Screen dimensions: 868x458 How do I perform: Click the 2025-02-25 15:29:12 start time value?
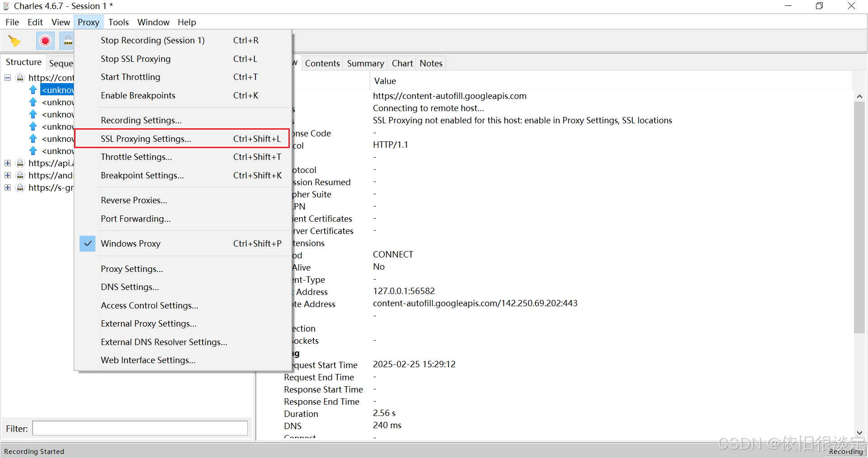point(414,364)
